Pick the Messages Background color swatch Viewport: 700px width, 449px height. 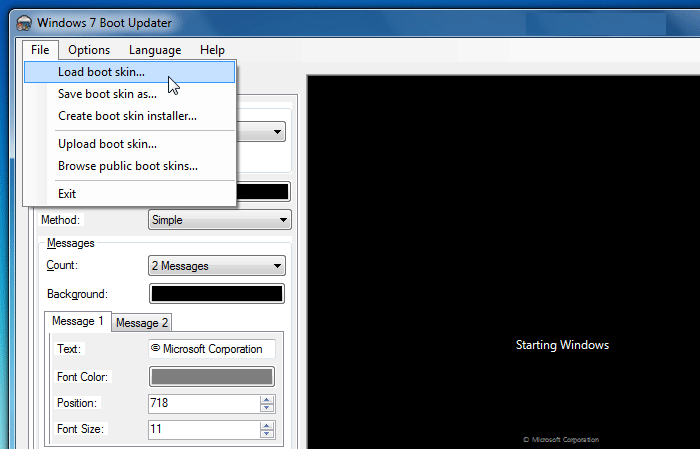[x=217, y=294]
